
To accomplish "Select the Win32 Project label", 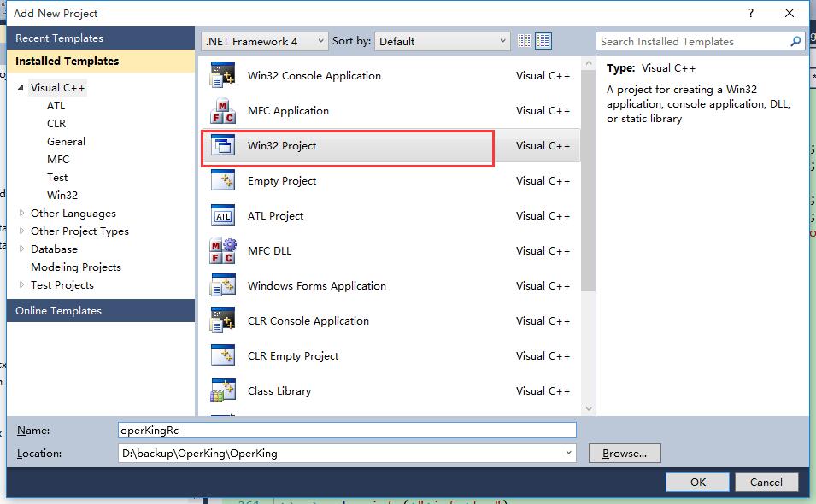I will point(282,145).
